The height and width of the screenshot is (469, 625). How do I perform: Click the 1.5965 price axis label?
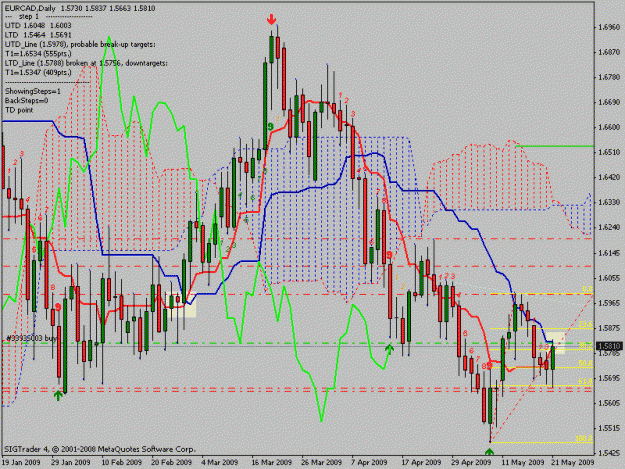click(x=609, y=303)
